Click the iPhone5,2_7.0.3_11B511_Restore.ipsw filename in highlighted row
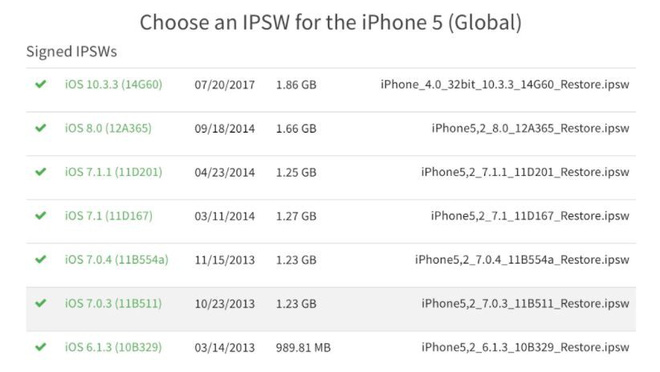Viewport: 660px width, 372px height. 525,303
